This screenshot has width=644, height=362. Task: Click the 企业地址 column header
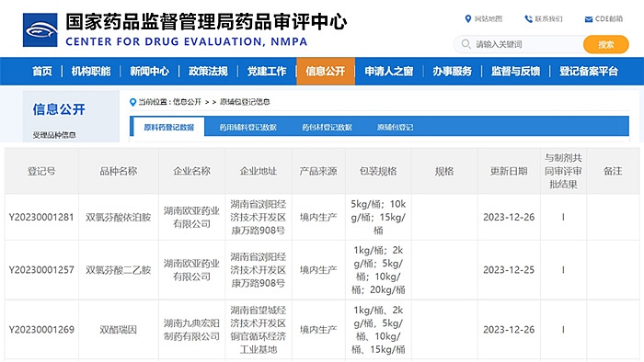259,171
